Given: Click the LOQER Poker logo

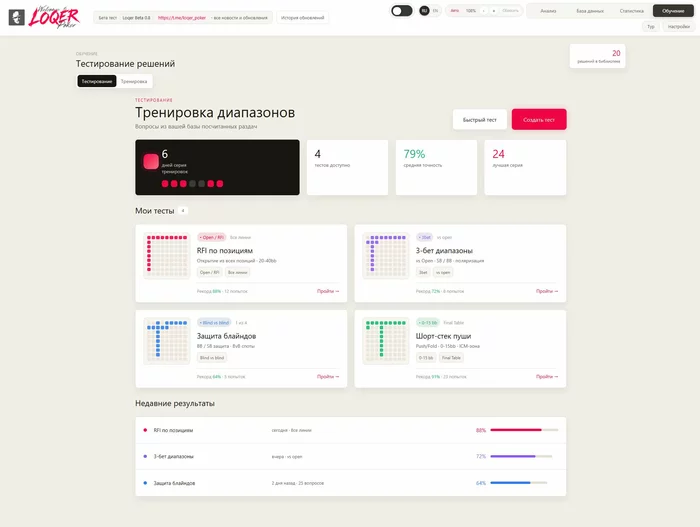Looking at the screenshot, I should [x=54, y=17].
